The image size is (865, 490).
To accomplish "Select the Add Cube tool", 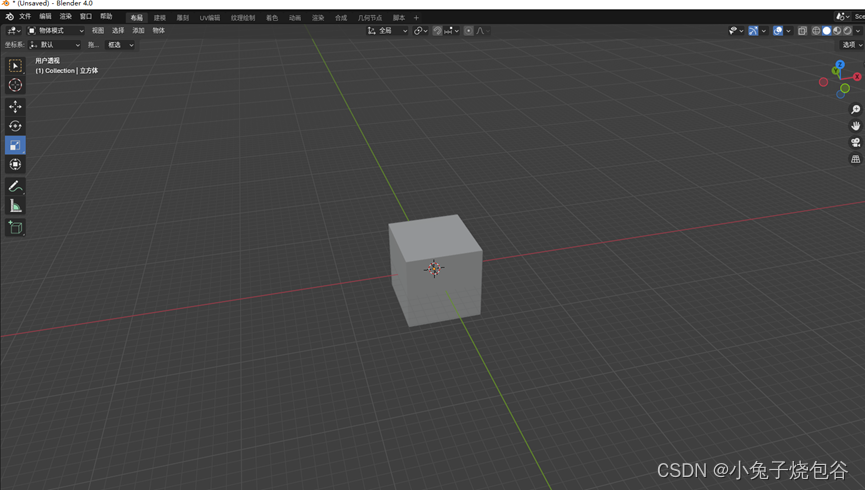I will pyautogui.click(x=15, y=227).
